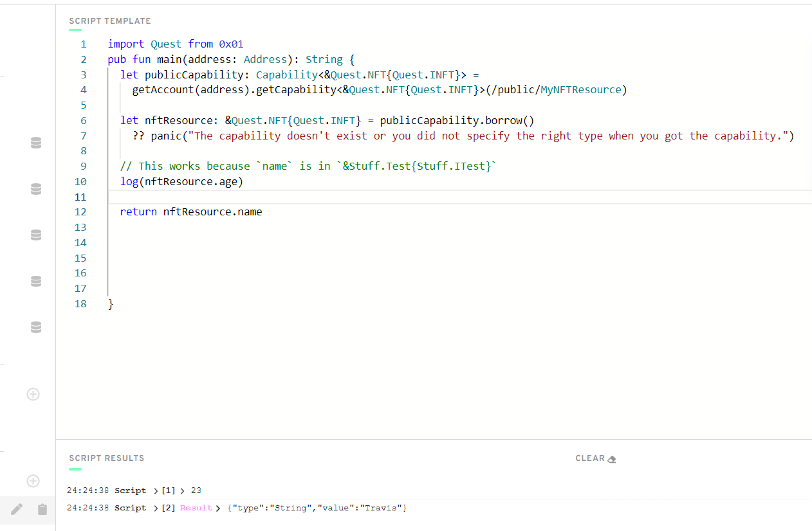The width and height of the screenshot is (812, 531).
Task: Place cursor in empty editor line 11
Action: [459, 197]
